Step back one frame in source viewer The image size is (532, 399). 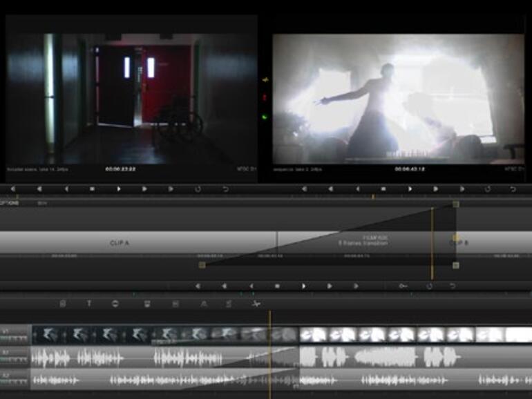click(x=66, y=189)
